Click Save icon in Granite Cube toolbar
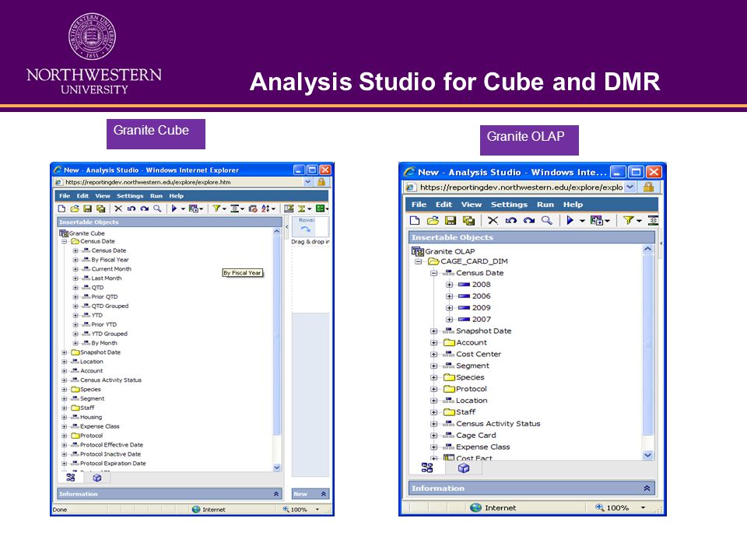Screen dimensions: 747x560 pyautogui.click(x=87, y=208)
